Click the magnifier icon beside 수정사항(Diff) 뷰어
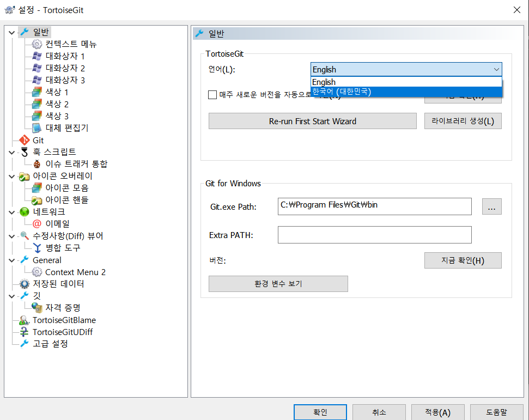529x420 pixels. click(x=25, y=235)
